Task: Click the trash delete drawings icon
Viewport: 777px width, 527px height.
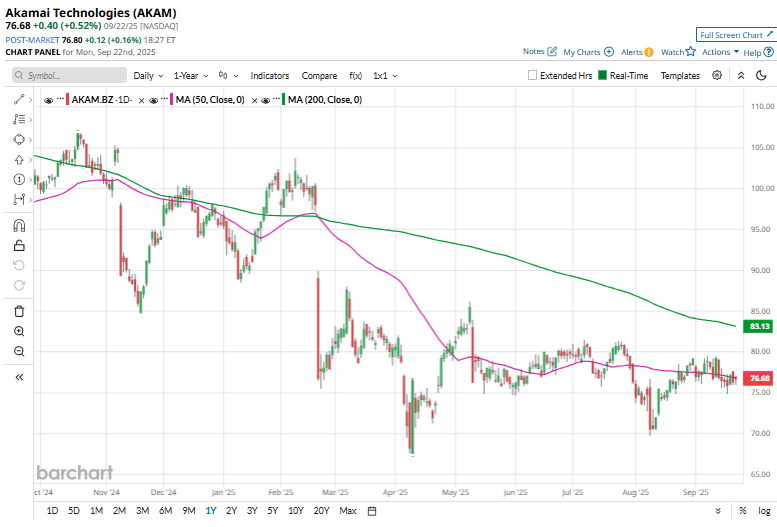Action: 19,311
